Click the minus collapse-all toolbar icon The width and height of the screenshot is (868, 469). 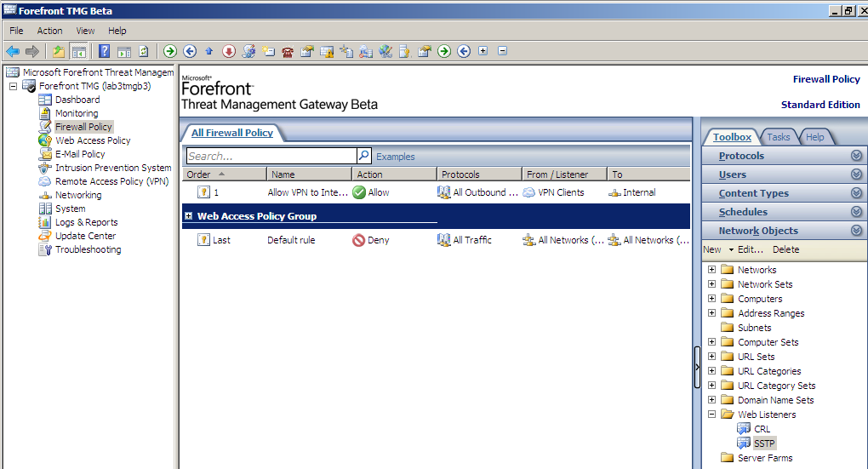click(503, 51)
